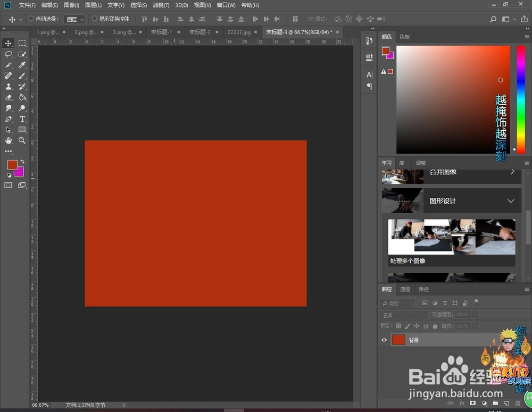Open the Color panel flyout menu
This screenshot has height=412, width=532.
pyautogui.click(x=527, y=37)
